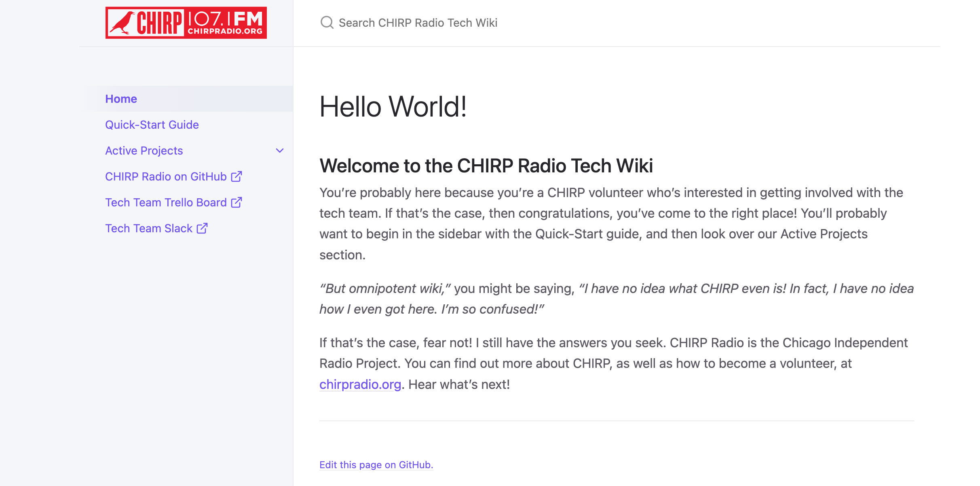The height and width of the screenshot is (486, 980).
Task: Click the search magnifier icon
Action: click(327, 22)
